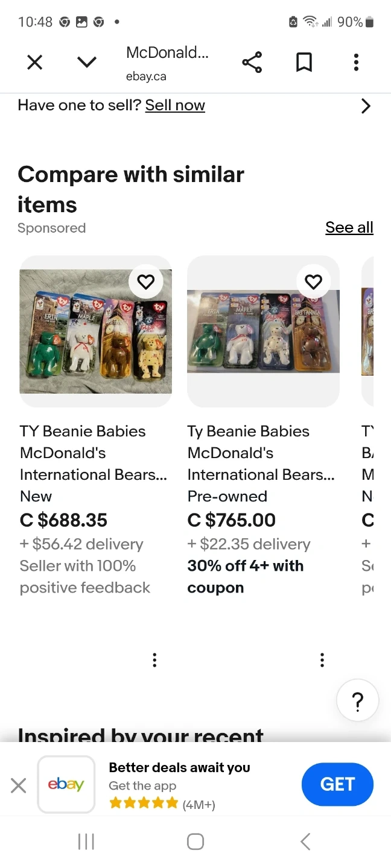Screen dimensions: 391x868
Task: Open See all similar items
Action: pyautogui.click(x=349, y=227)
